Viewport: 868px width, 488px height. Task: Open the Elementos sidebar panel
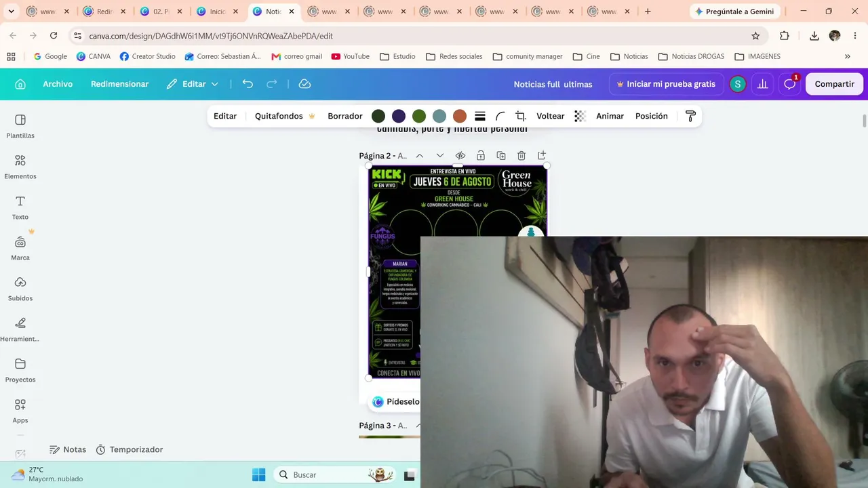tap(20, 167)
